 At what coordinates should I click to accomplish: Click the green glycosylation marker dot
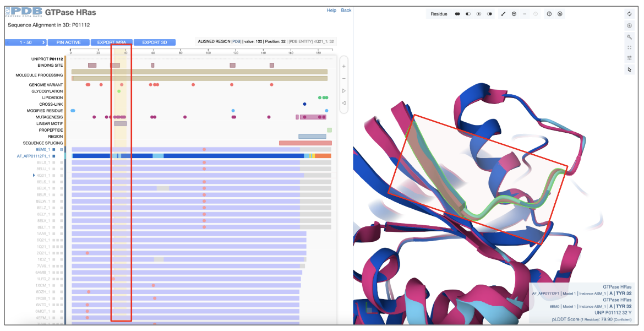[x=119, y=91]
